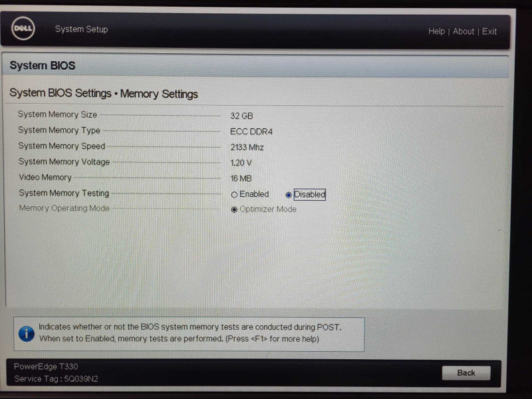This screenshot has width=532, height=399.
Task: Click the 2133 Mhz value
Action: click(247, 147)
